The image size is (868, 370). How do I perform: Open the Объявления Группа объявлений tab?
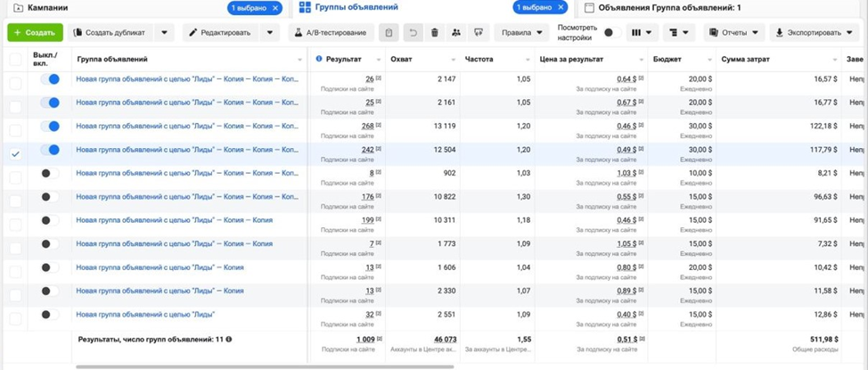670,8
